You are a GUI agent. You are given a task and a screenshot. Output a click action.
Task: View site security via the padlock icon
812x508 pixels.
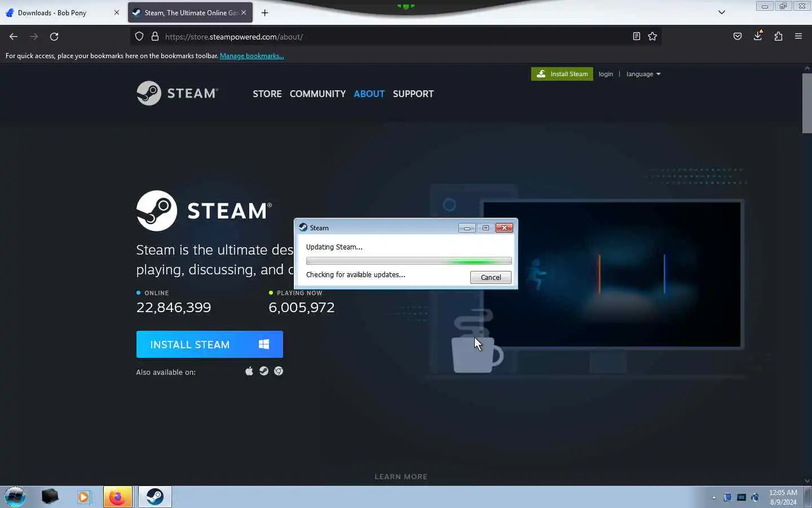click(155, 37)
